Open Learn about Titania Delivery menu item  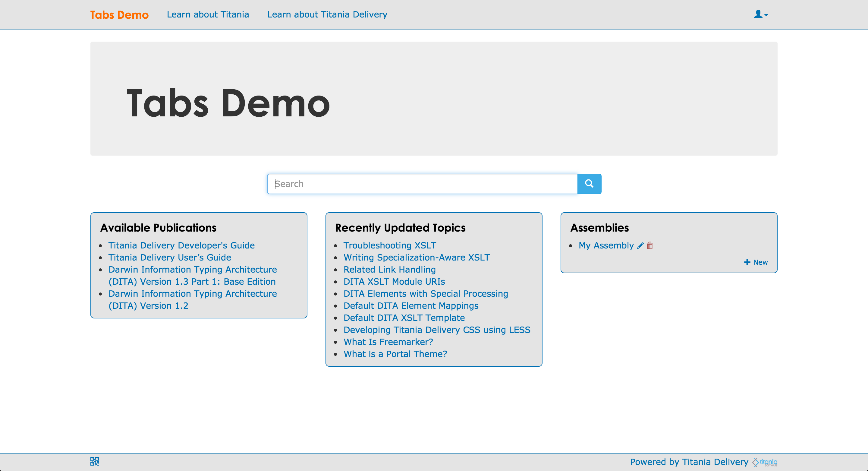tap(327, 14)
